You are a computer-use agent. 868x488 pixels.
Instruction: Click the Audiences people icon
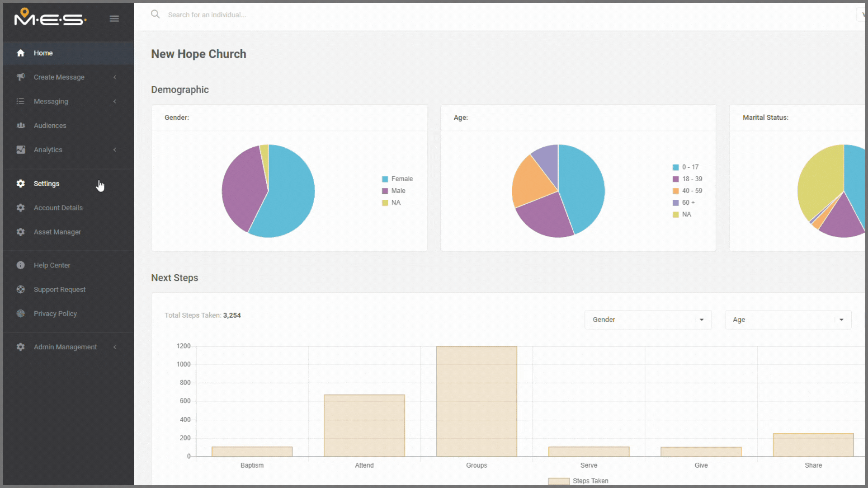tap(20, 125)
